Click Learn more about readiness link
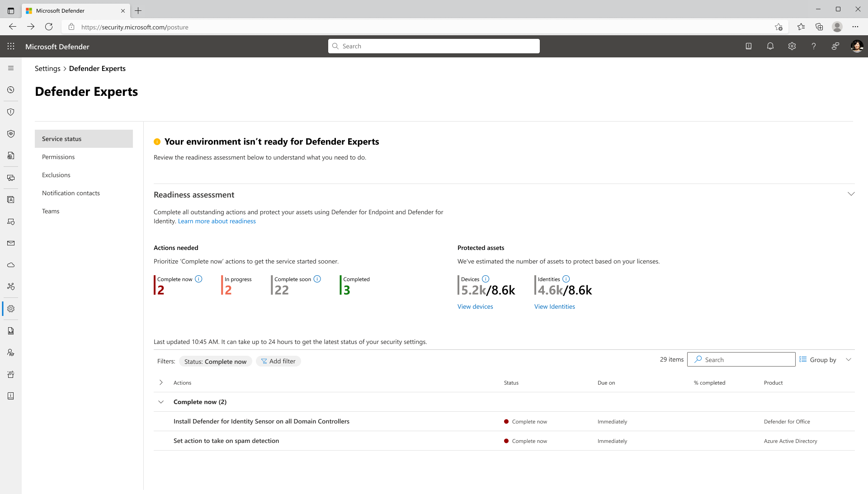 coord(217,221)
